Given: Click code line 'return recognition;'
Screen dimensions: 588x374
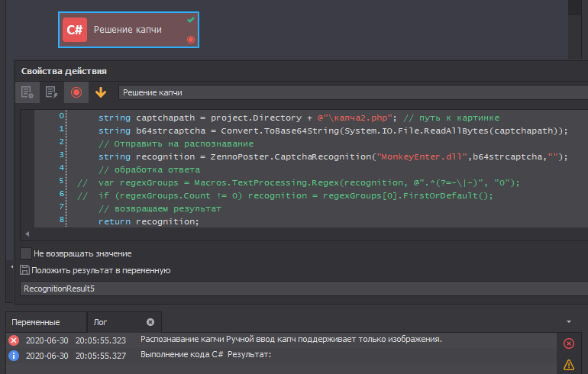Looking at the screenshot, I should pos(148,222).
